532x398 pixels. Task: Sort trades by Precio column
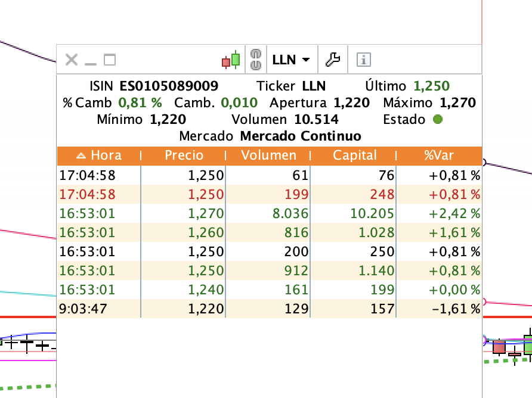[x=184, y=156]
